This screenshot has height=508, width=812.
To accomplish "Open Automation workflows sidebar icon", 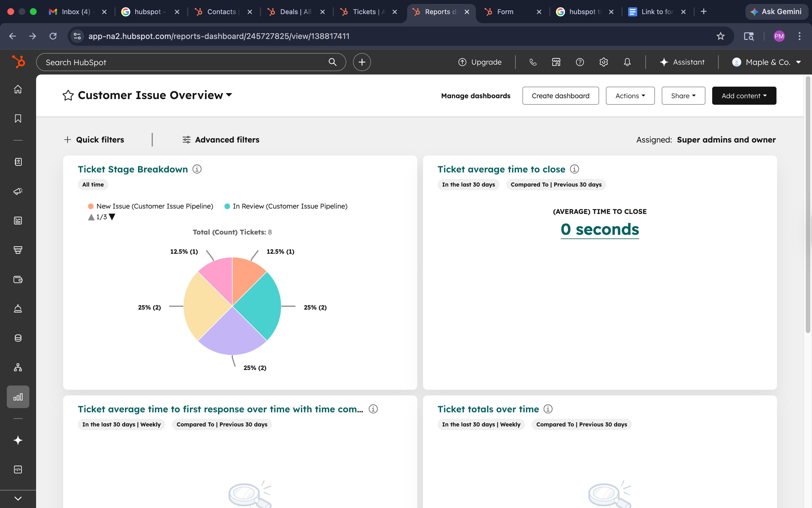I will pyautogui.click(x=18, y=367).
